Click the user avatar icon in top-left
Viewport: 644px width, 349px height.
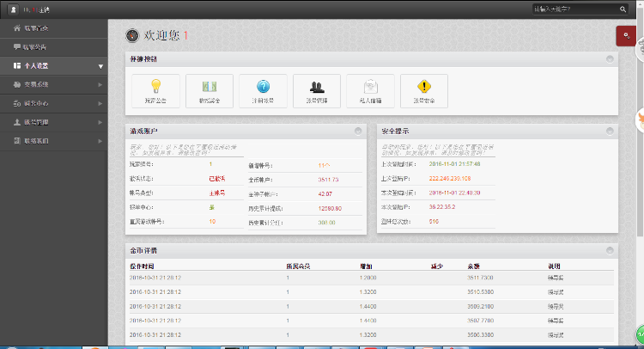click(13, 9)
